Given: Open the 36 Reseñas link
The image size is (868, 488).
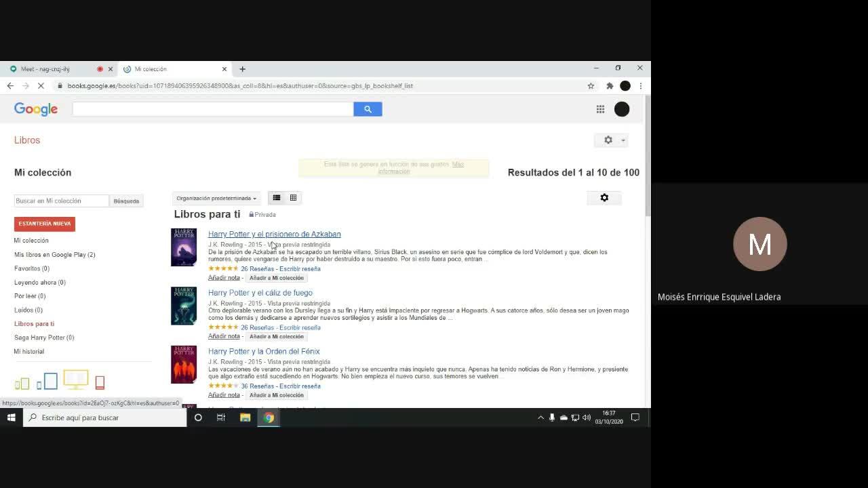Looking at the screenshot, I should click(258, 386).
